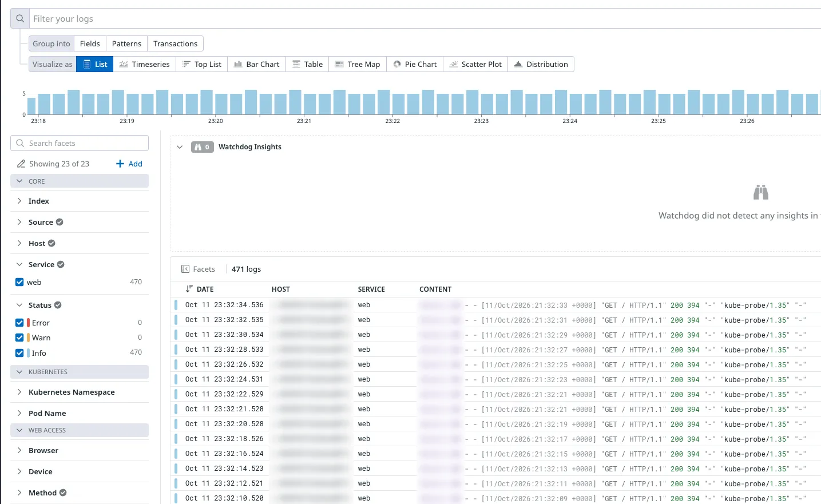The image size is (821, 504).
Task: Click the verified badge next to Host
Action: [51, 243]
